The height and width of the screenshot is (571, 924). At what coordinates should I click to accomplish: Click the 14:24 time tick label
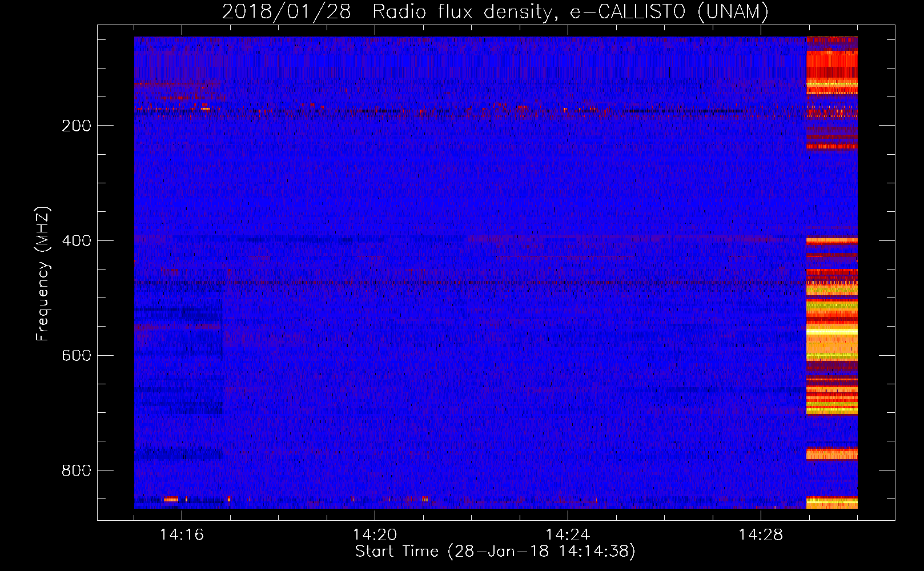coord(568,535)
